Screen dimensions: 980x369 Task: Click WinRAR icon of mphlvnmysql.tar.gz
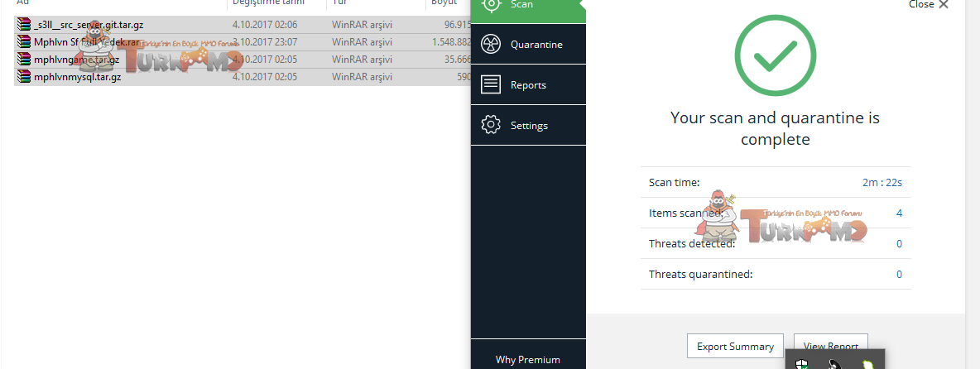pyautogui.click(x=24, y=77)
